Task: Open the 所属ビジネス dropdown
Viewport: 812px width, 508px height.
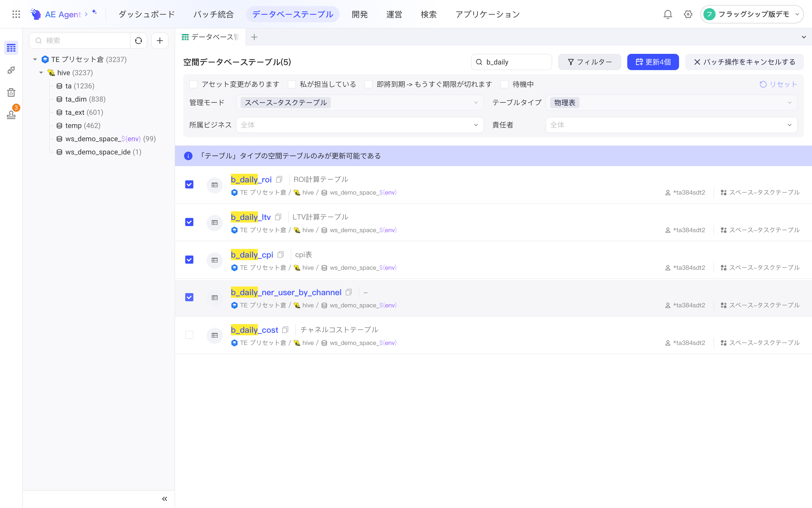Action: (360, 125)
